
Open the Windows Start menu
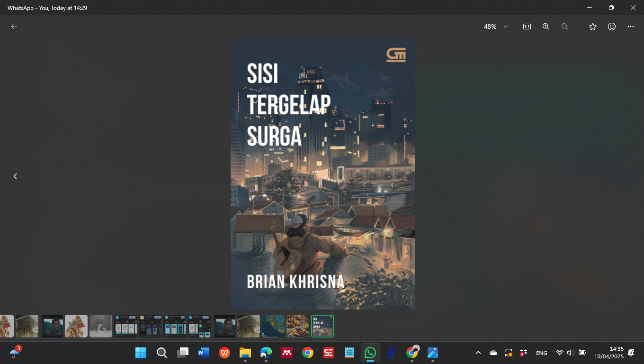(141, 353)
